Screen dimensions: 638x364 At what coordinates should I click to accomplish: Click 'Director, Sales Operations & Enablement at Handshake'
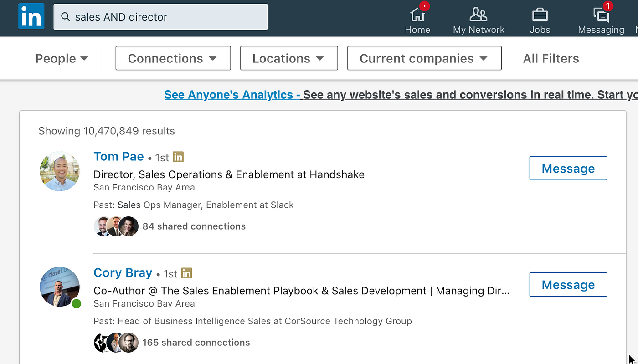(x=229, y=174)
